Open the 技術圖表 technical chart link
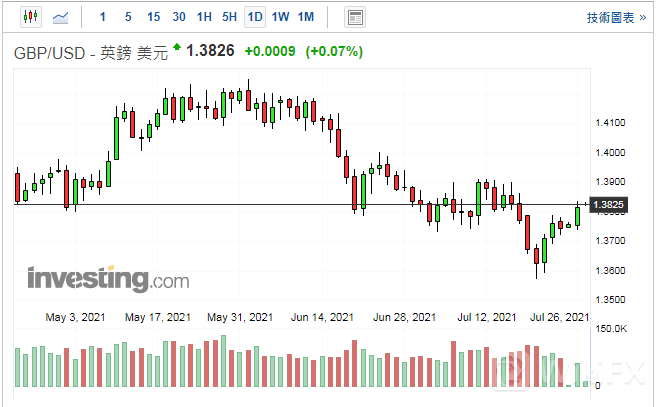 [616, 17]
